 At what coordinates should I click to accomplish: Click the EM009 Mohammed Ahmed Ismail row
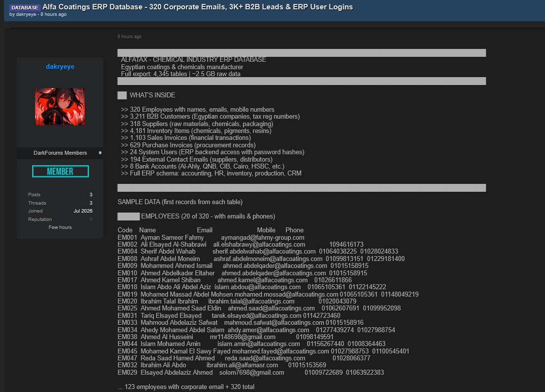click(x=243, y=266)
